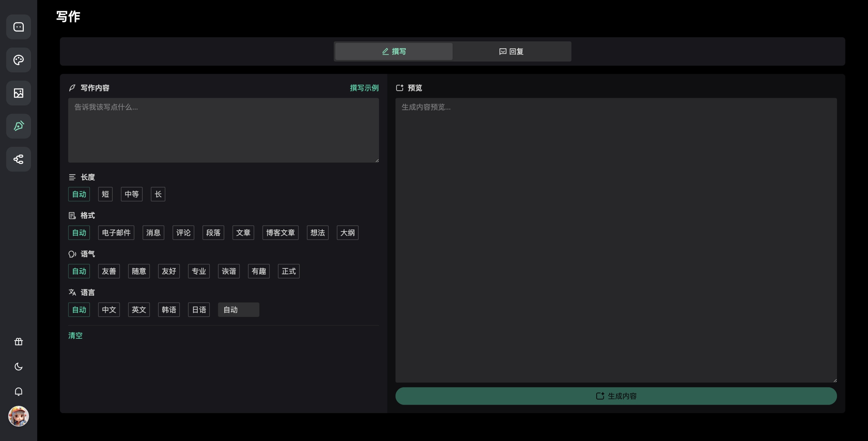Click the user avatar picture

click(x=18, y=416)
